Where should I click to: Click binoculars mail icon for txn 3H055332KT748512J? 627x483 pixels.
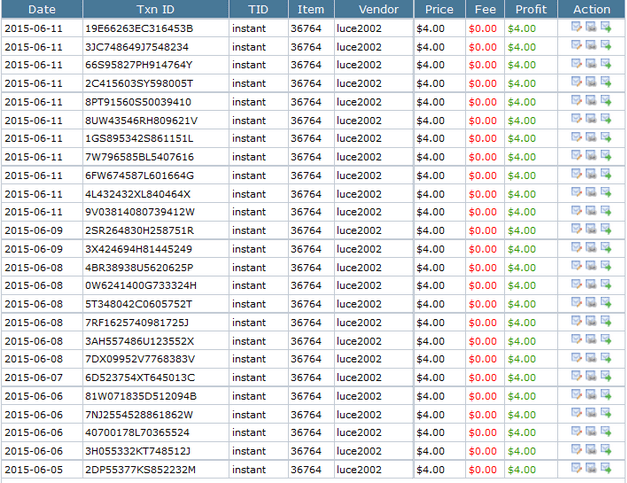tap(591, 449)
